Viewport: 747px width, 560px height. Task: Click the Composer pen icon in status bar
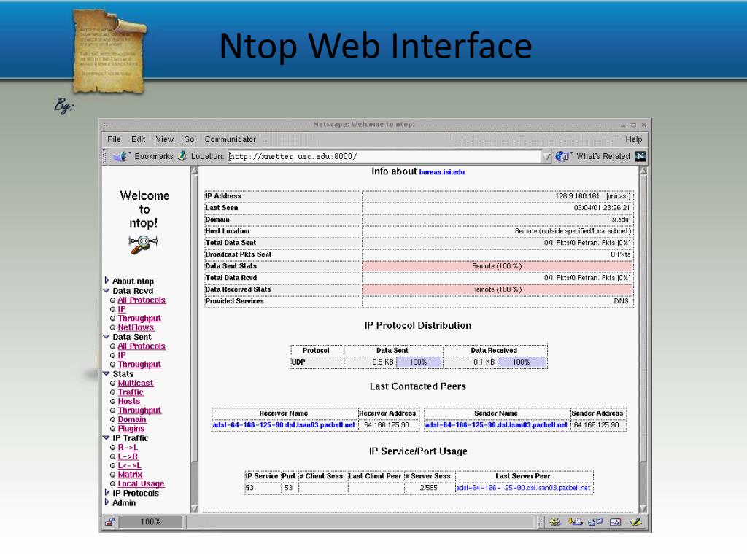click(x=635, y=522)
